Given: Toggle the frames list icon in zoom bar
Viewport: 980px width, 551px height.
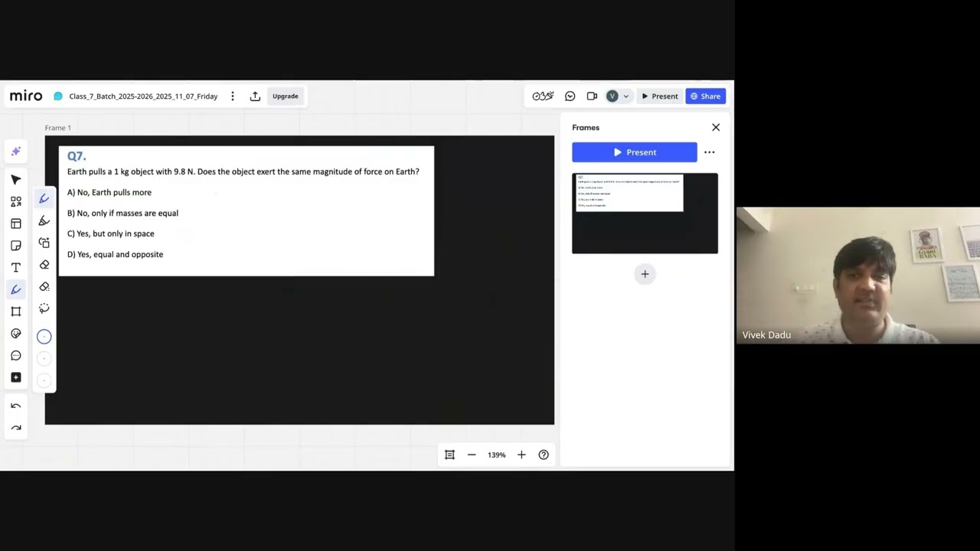Looking at the screenshot, I should click(x=450, y=455).
